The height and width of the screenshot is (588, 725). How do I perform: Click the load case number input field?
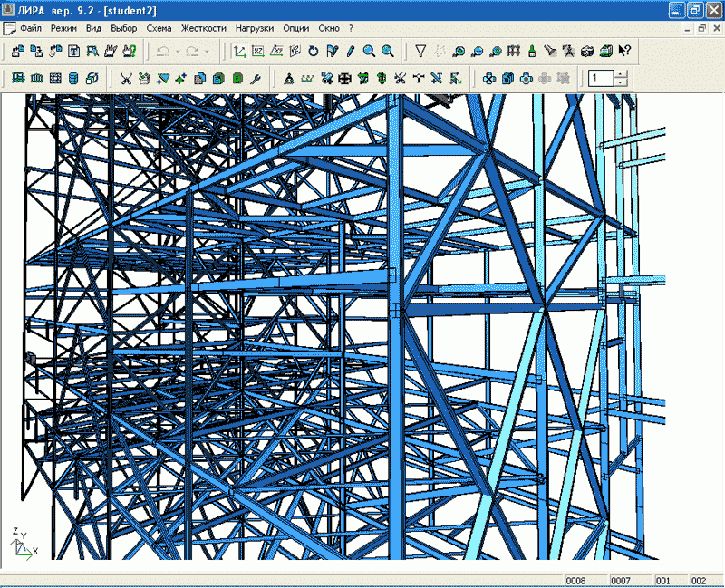(600, 79)
